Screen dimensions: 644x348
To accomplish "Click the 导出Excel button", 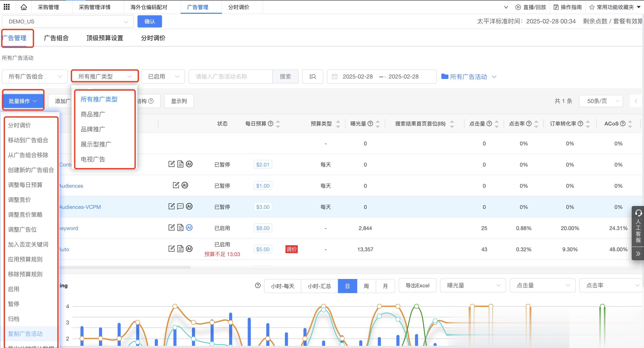I will [417, 285].
